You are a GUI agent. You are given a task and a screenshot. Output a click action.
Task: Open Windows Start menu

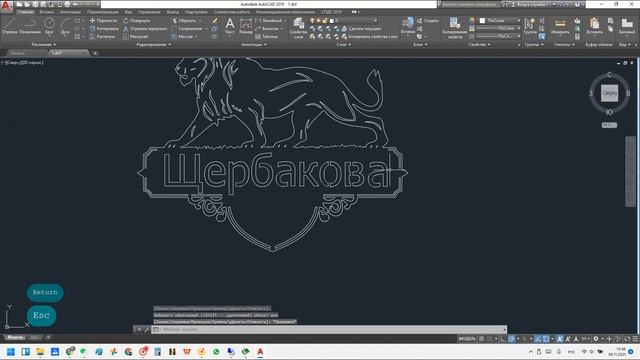click(x=11, y=352)
